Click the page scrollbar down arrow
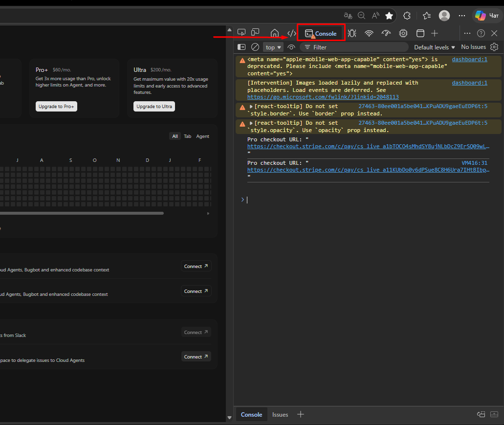Screen dimensions: 504x425 229,418
